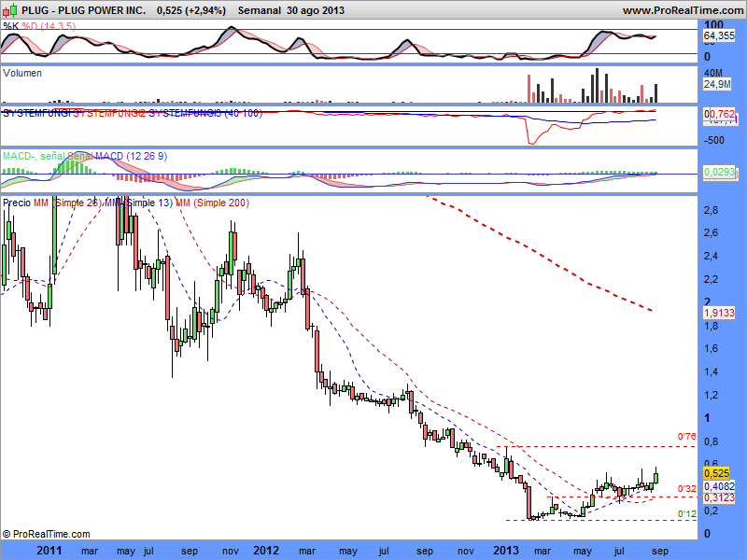Click the final 'sep' label on time axis
Screen dimensions: 747x560
click(x=659, y=552)
